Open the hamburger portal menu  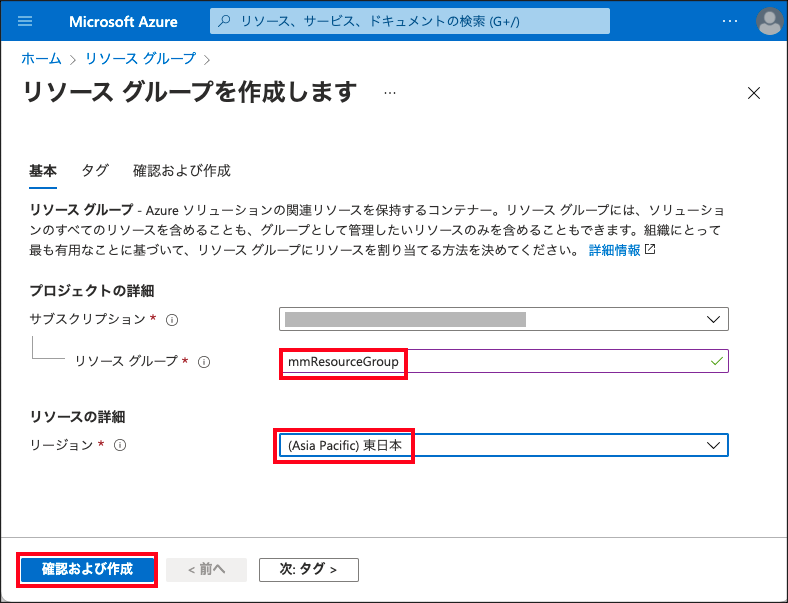(25, 21)
